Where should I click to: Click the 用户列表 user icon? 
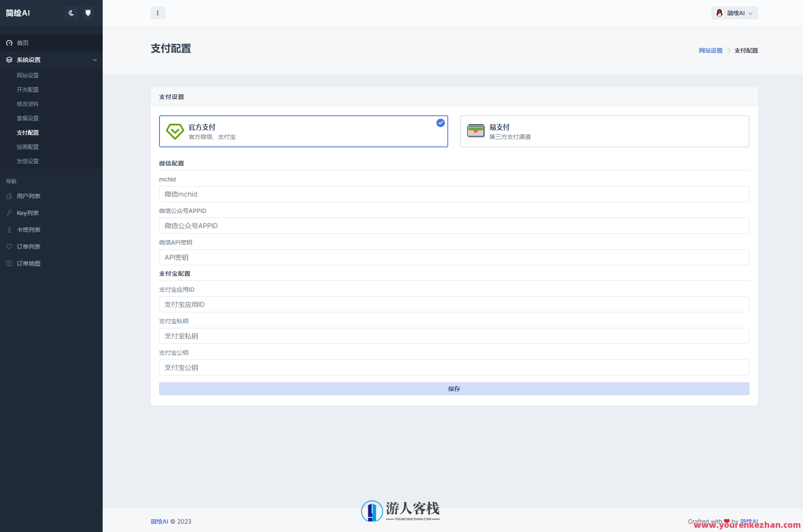9,196
